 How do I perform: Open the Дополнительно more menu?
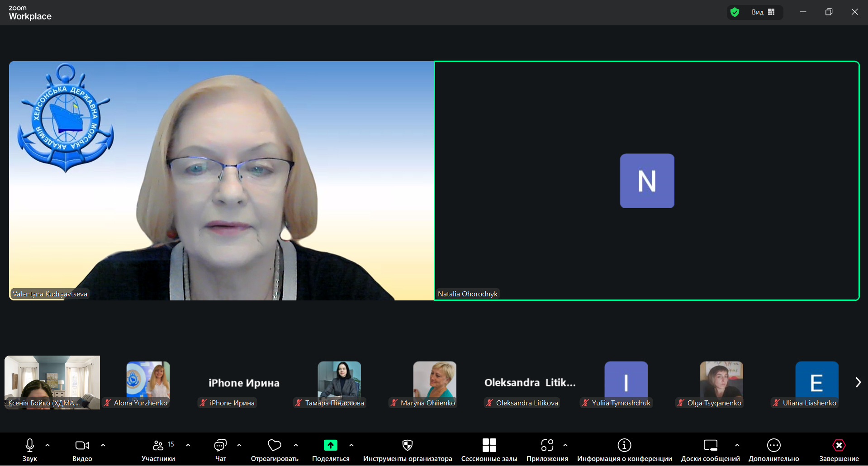coord(773,446)
